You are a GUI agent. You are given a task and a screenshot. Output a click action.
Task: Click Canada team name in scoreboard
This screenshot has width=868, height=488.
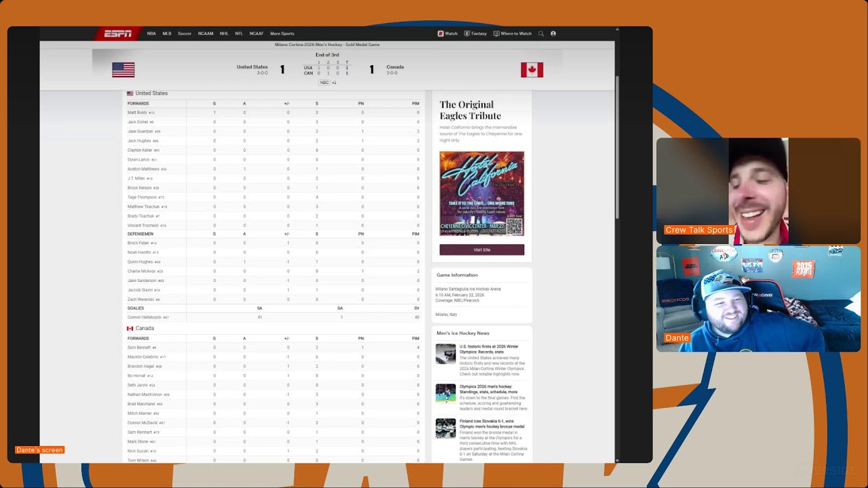point(395,67)
